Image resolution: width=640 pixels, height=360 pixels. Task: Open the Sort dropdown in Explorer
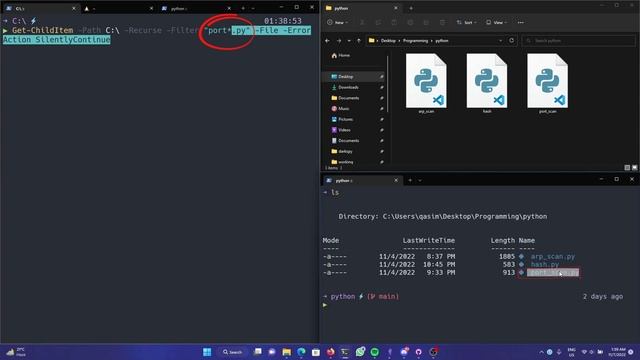coord(466,22)
